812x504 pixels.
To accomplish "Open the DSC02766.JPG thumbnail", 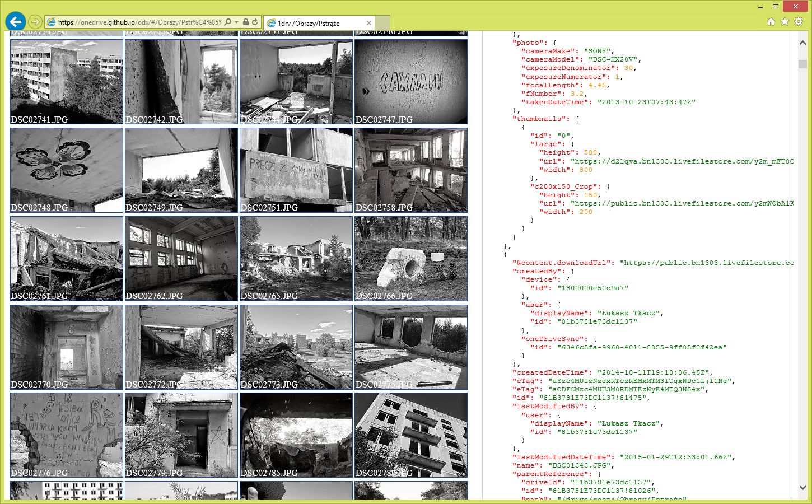I will pos(411,259).
